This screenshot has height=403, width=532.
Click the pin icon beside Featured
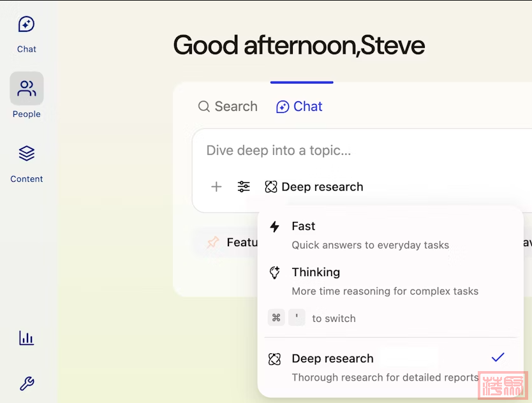click(x=213, y=242)
